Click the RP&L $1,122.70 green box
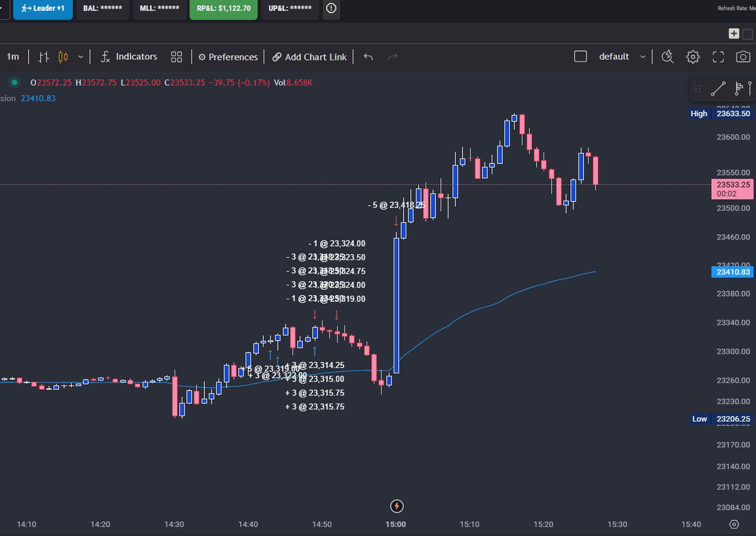The width and height of the screenshot is (756, 536). click(x=224, y=9)
